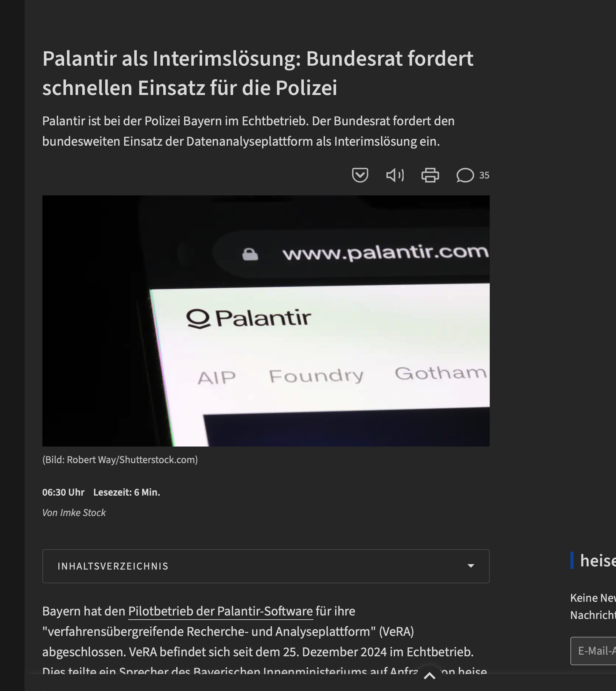Click the sidebar heise heading
616x691 pixels.
[598, 560]
